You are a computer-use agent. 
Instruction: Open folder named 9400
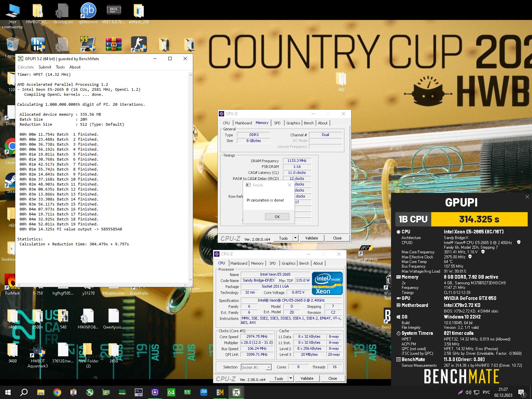click(x=12, y=353)
